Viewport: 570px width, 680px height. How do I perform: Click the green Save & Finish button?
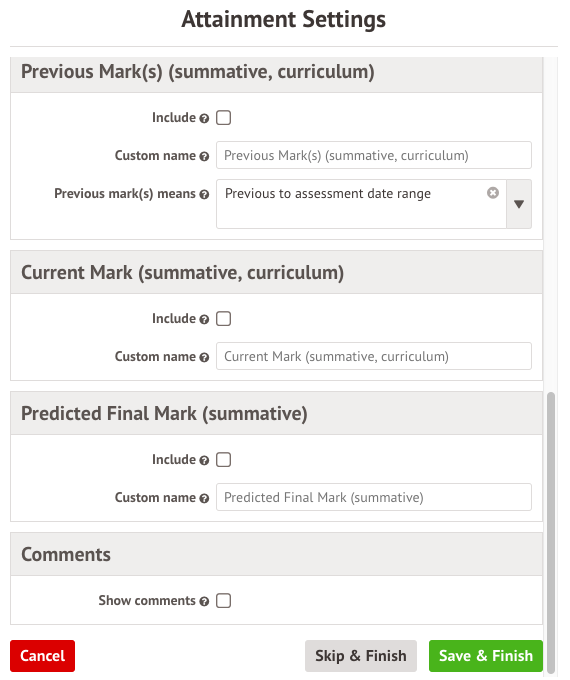tap(485, 656)
